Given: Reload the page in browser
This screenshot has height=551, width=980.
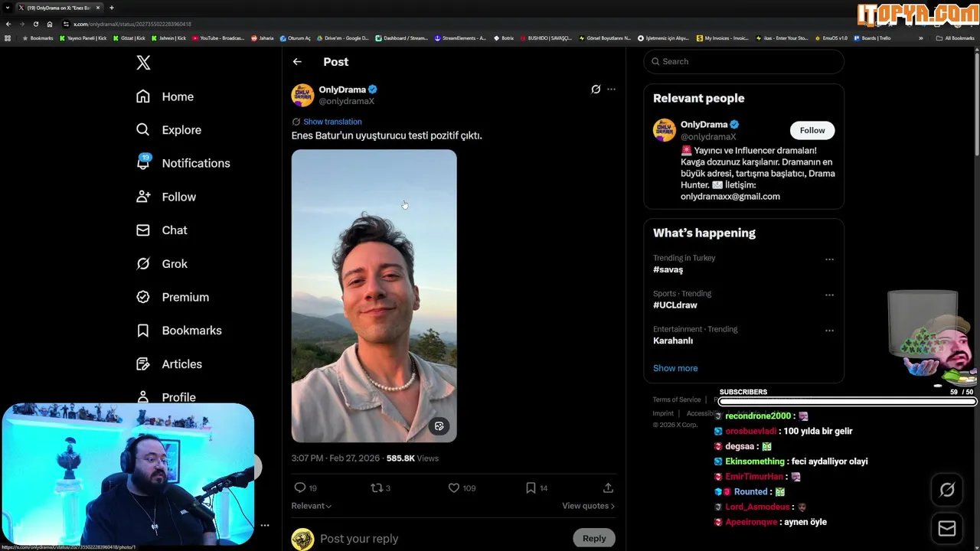Looking at the screenshot, I should (35, 24).
